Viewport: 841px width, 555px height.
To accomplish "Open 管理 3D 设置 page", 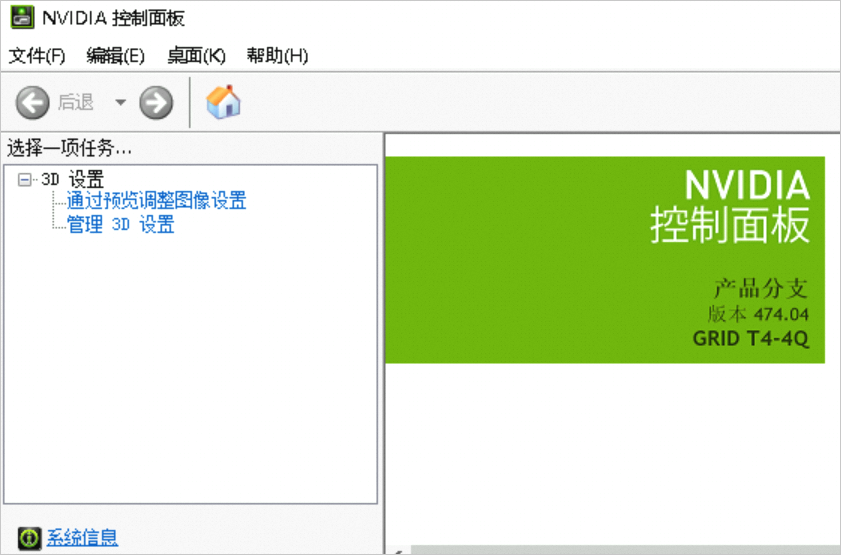I will [x=121, y=224].
